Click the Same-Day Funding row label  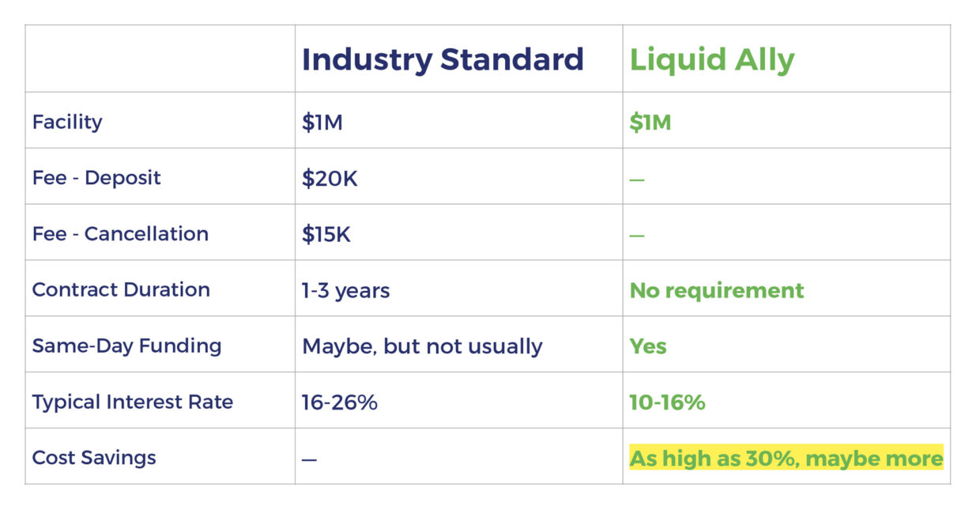(126, 346)
